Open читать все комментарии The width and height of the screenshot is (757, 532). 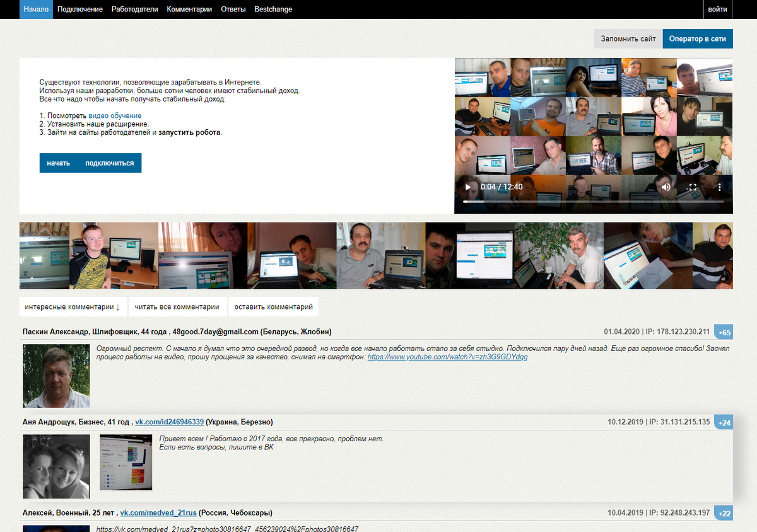[x=177, y=307]
